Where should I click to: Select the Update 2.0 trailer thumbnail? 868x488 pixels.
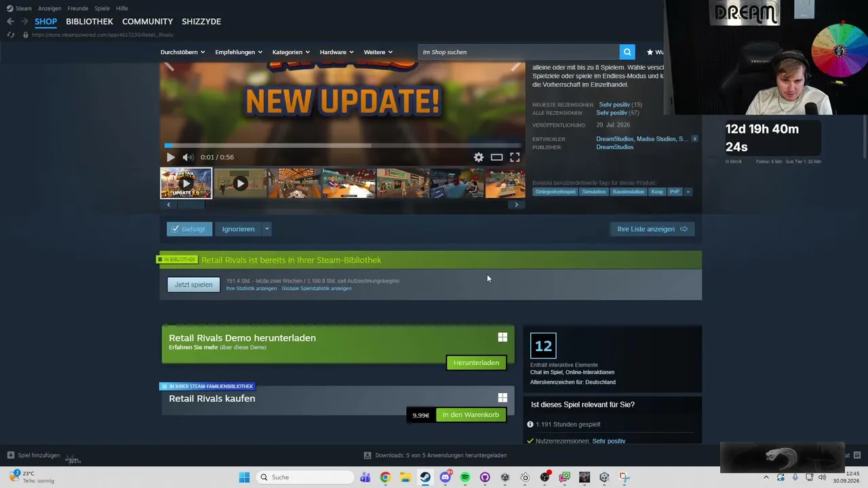[x=186, y=183]
